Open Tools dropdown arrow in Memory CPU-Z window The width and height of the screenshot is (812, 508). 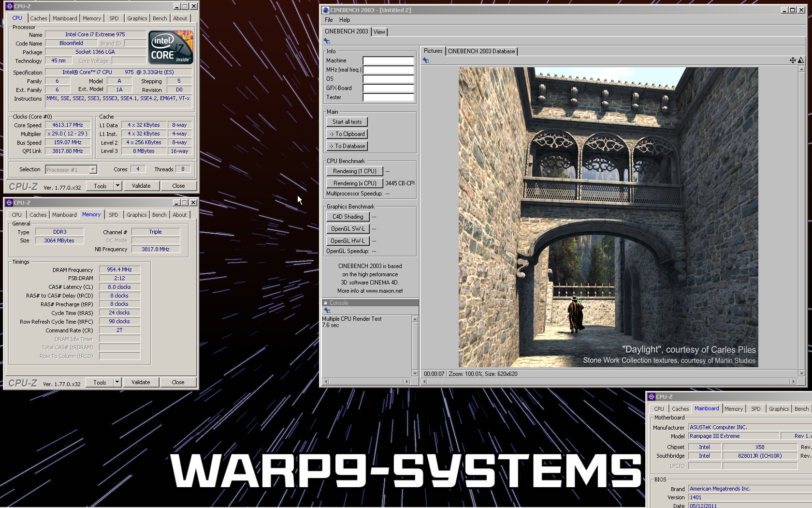[116, 382]
